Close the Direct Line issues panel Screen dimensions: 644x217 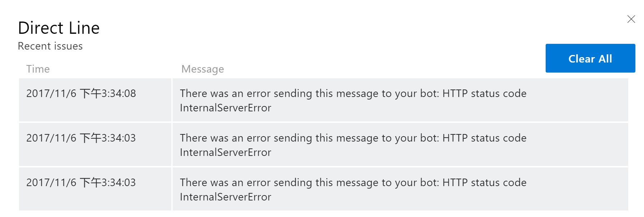631,19
